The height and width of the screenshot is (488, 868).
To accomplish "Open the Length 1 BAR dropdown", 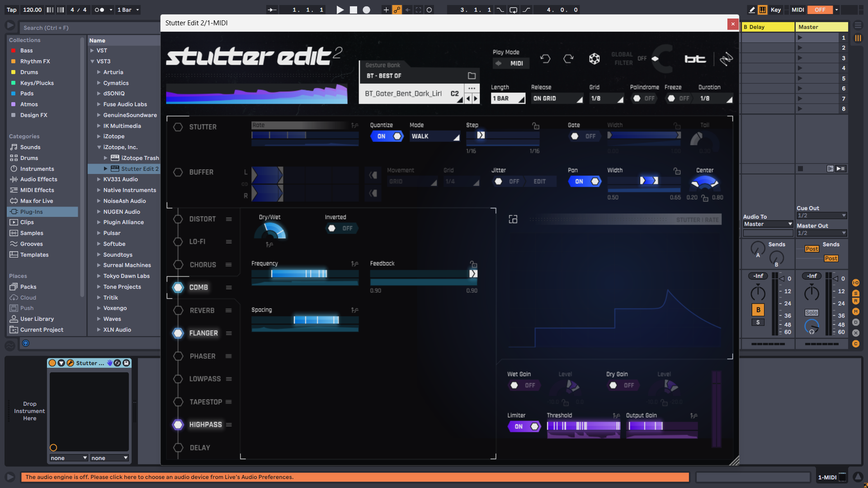I will click(x=508, y=99).
